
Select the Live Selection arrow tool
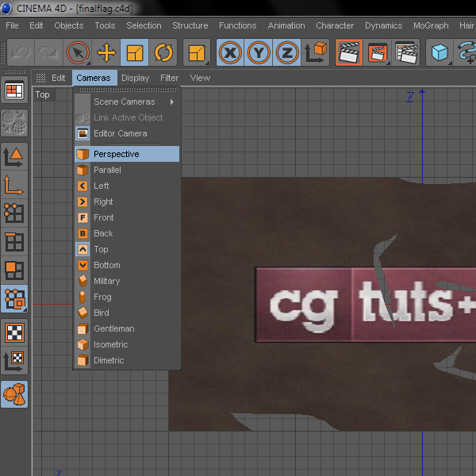click(78, 52)
